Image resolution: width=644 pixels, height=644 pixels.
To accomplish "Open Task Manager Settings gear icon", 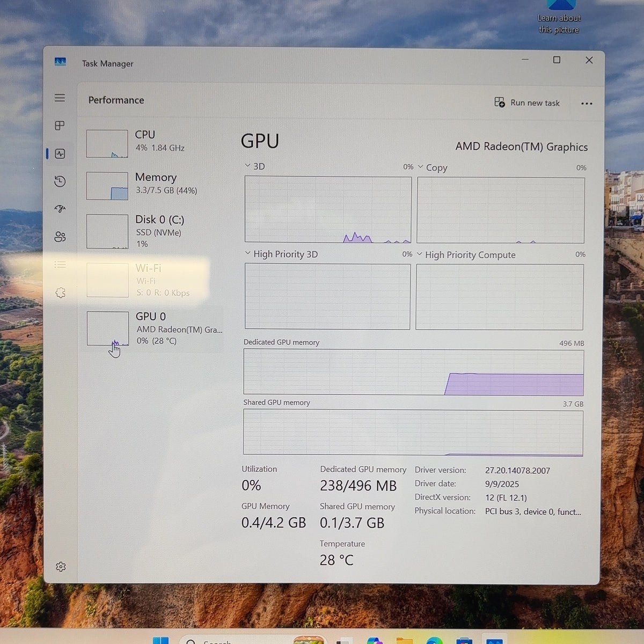I will [61, 567].
